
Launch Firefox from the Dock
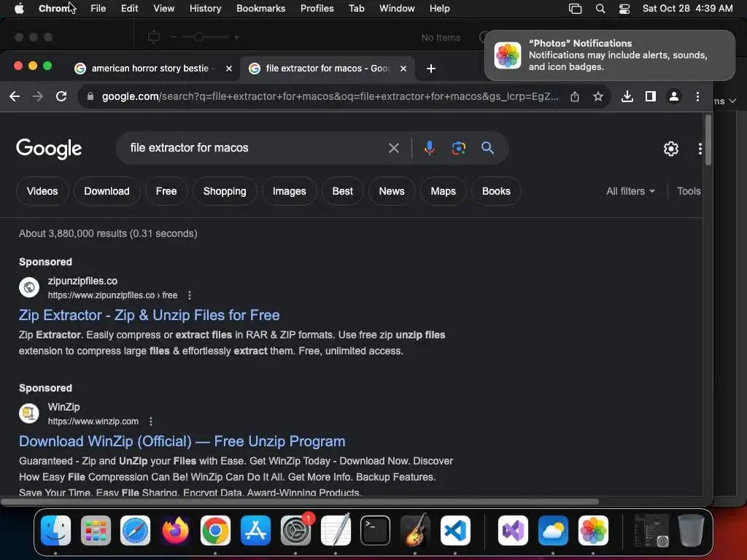[175, 531]
